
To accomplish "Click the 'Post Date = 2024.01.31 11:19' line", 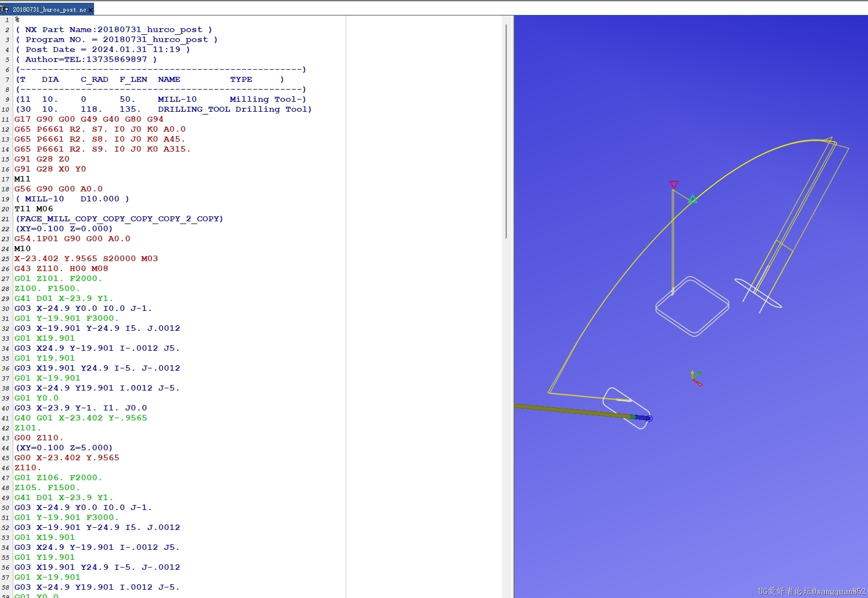I will coord(103,50).
